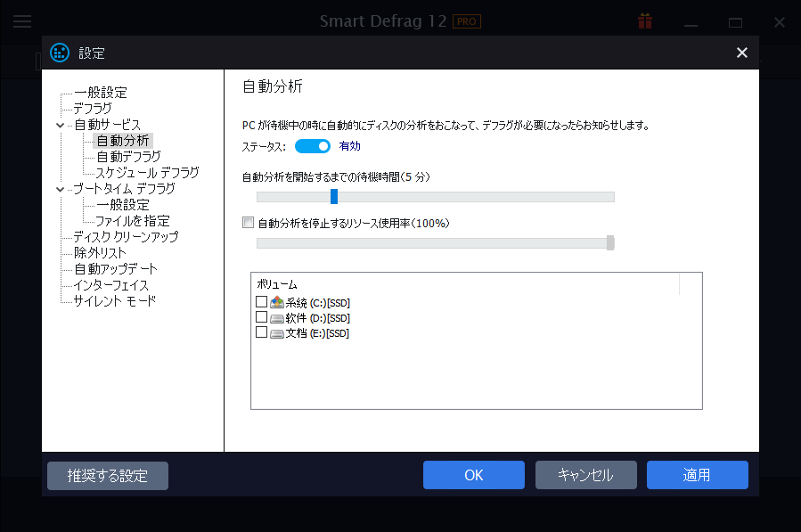Click the PRO badge next to title
The height and width of the screenshot is (532, 801).
pyautogui.click(x=466, y=21)
